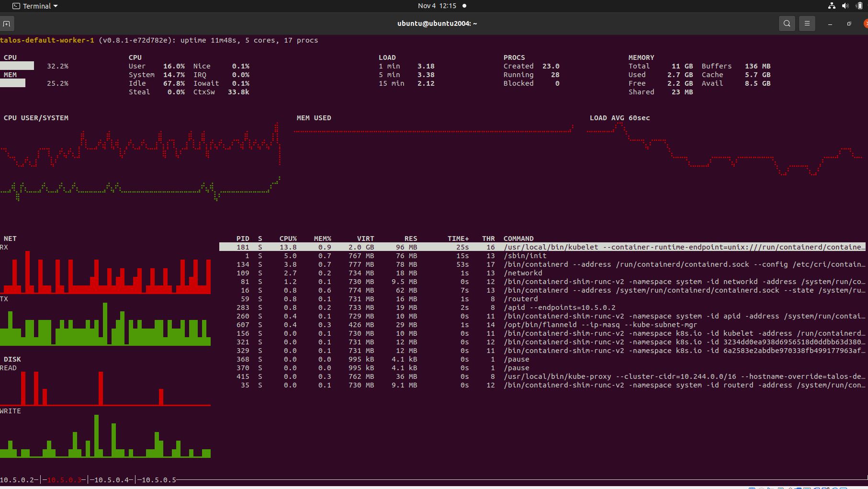This screenshot has width=868, height=489.
Task: Click the LOAD AVG 60sec graph title
Action: click(620, 118)
